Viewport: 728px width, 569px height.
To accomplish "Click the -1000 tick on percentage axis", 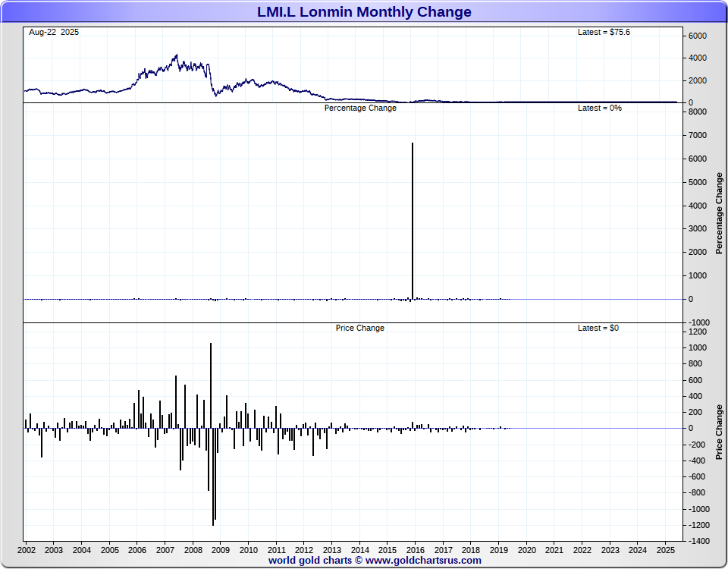I will [x=698, y=322].
